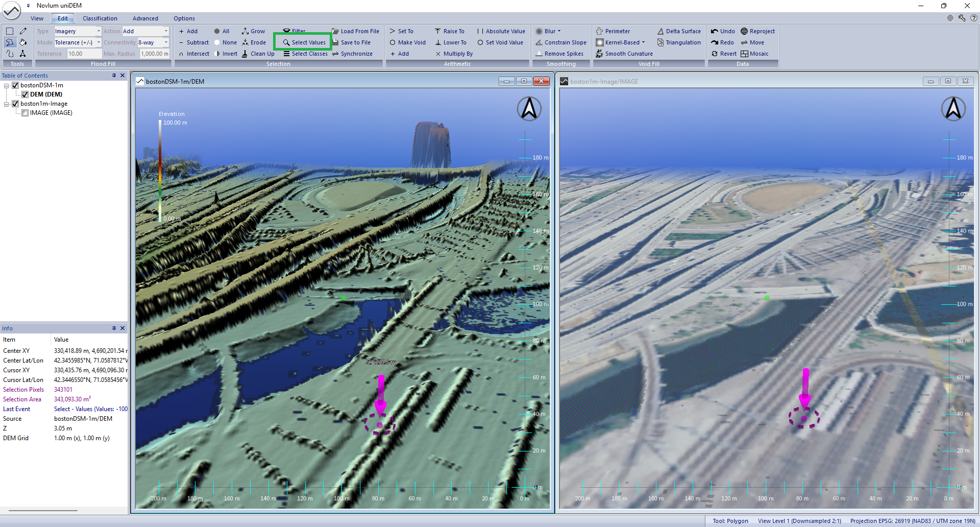Select the vertex point tool

tap(23, 54)
